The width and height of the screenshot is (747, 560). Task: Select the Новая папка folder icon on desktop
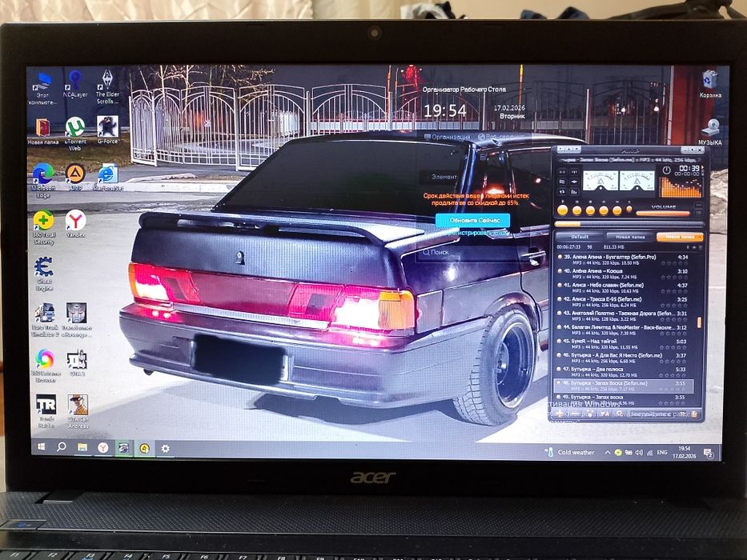pos(42,131)
